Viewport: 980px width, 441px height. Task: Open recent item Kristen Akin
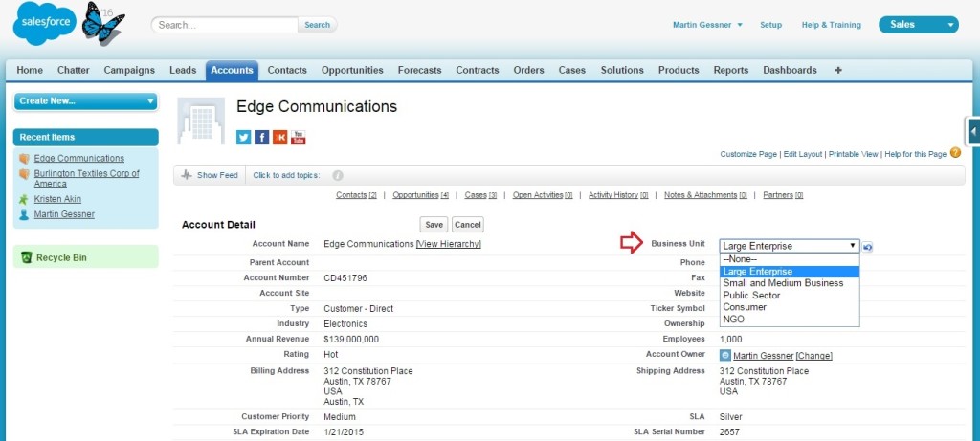(57, 199)
